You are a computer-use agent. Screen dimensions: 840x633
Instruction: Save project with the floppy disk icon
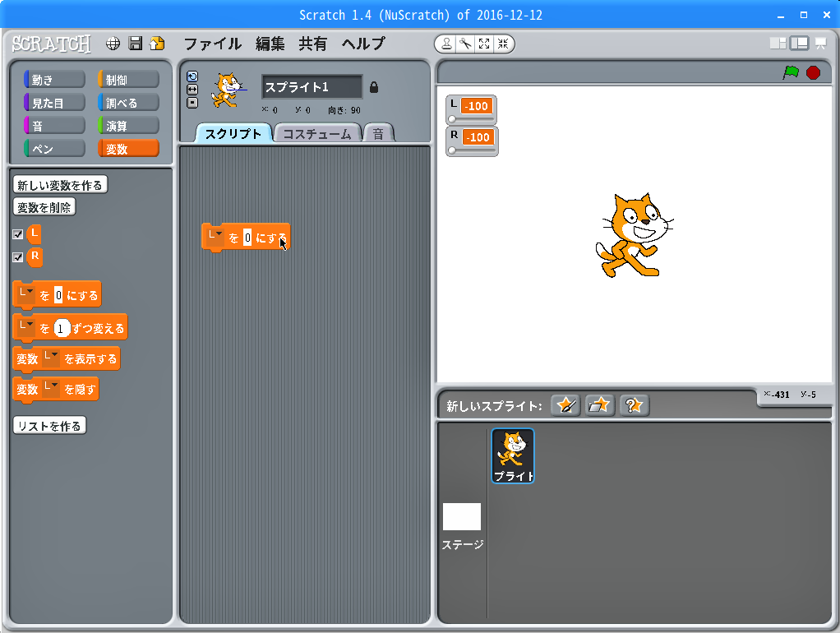(136, 44)
